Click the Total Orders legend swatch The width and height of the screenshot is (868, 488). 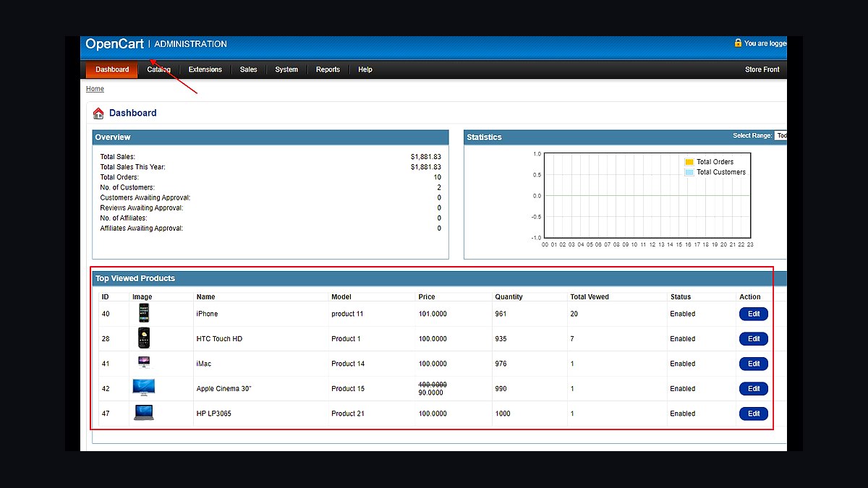point(689,162)
